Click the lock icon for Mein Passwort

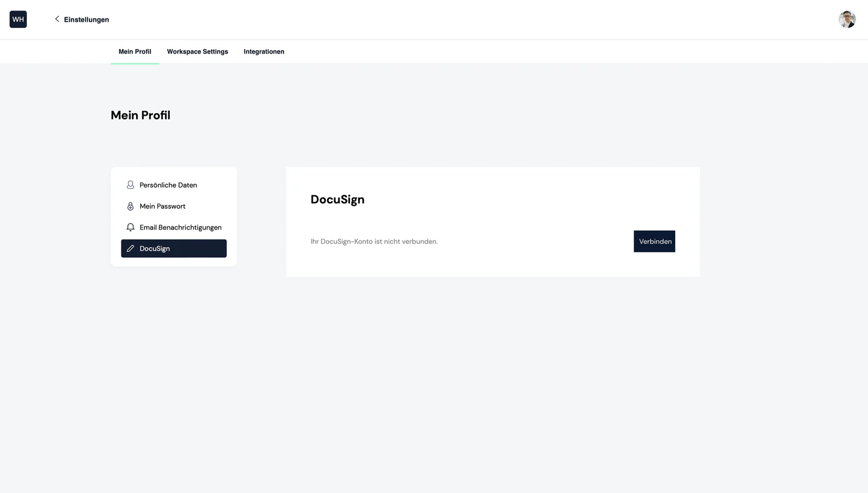point(131,206)
